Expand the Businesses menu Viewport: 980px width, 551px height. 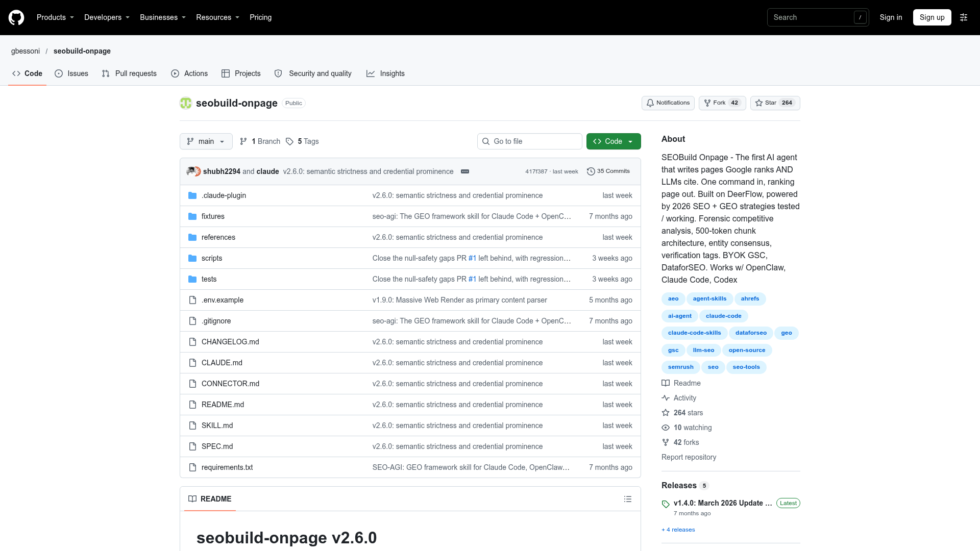pyautogui.click(x=163, y=17)
